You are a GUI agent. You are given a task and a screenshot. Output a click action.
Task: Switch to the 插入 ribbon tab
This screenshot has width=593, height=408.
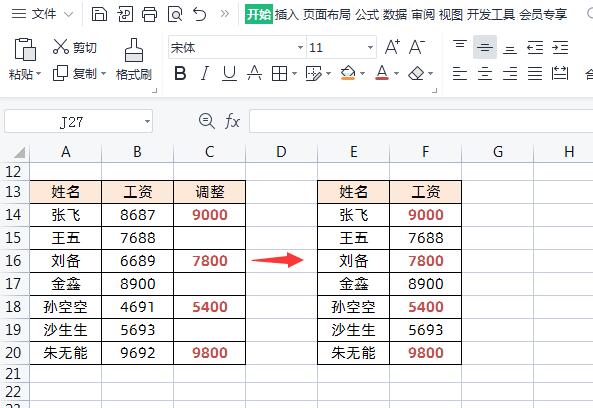pyautogui.click(x=286, y=14)
